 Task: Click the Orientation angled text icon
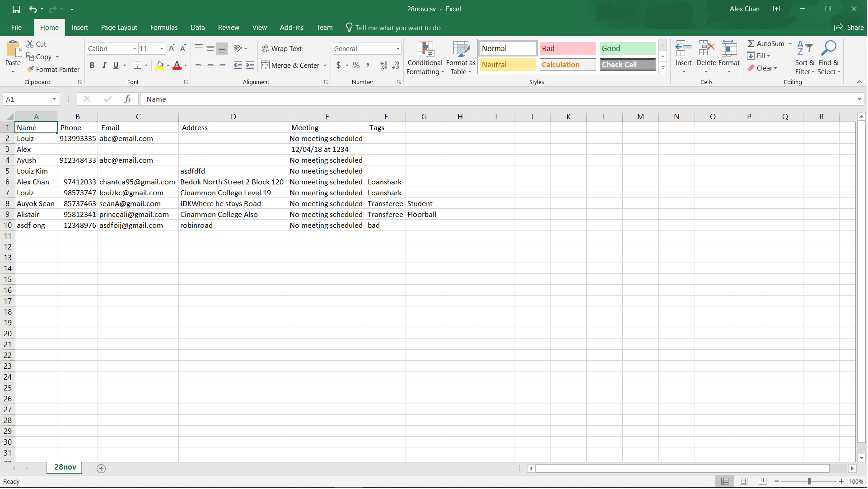[238, 48]
